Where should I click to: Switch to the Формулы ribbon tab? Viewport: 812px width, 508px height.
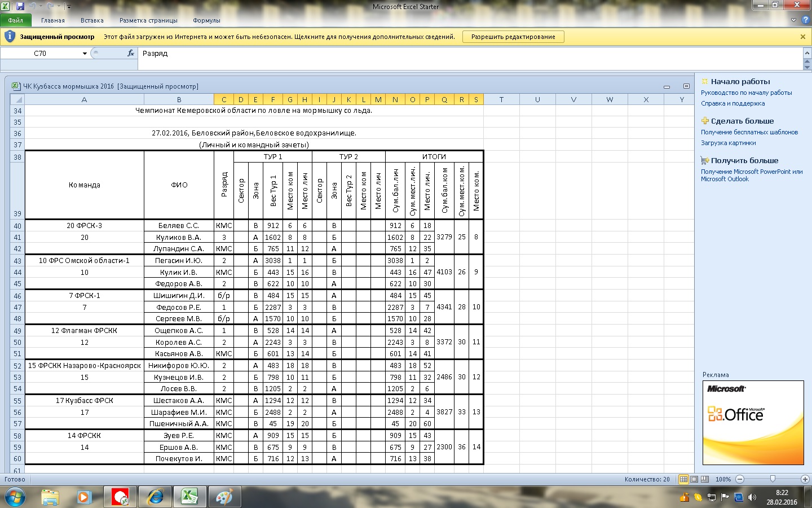[x=206, y=20]
